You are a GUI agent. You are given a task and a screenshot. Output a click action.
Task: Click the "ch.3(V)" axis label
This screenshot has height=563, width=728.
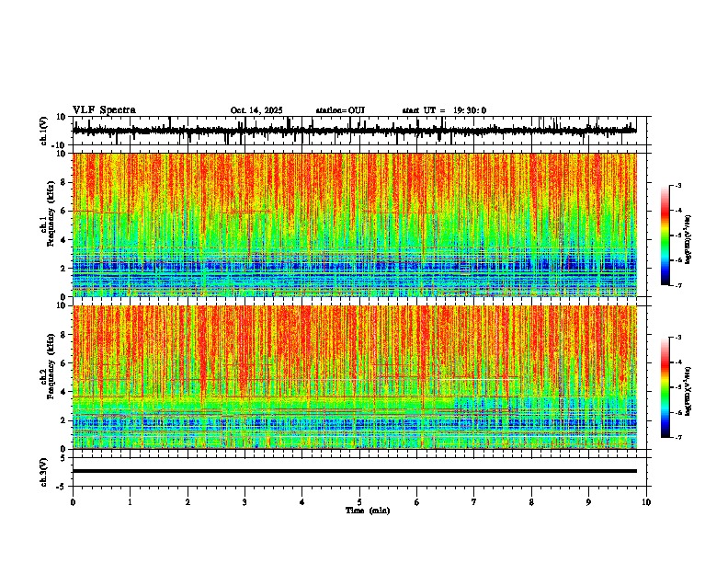click(x=43, y=472)
